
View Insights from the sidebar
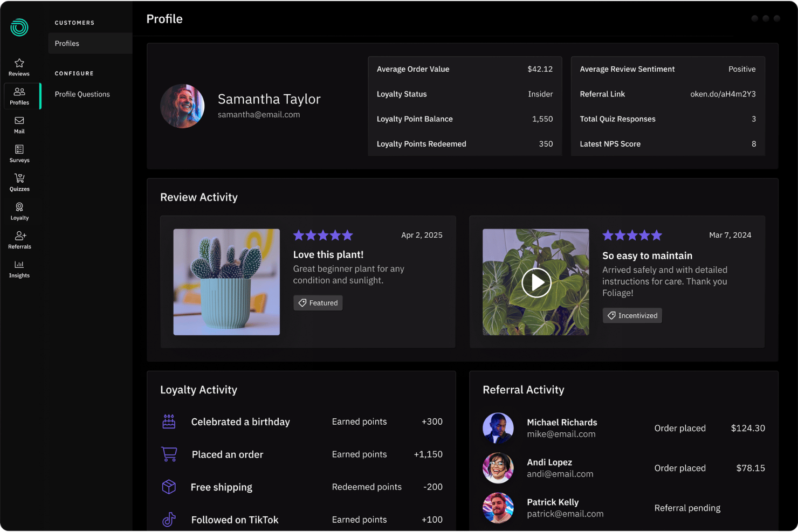[19, 269]
